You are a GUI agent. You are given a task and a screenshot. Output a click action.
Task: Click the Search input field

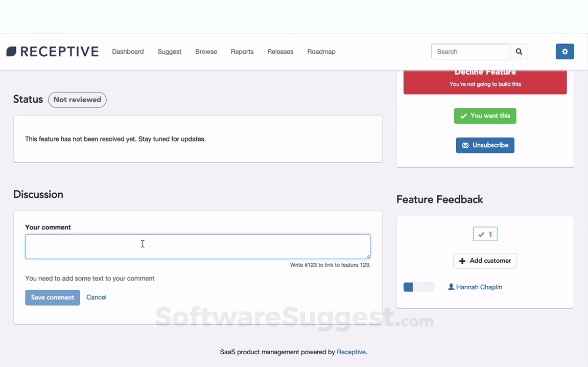470,51
